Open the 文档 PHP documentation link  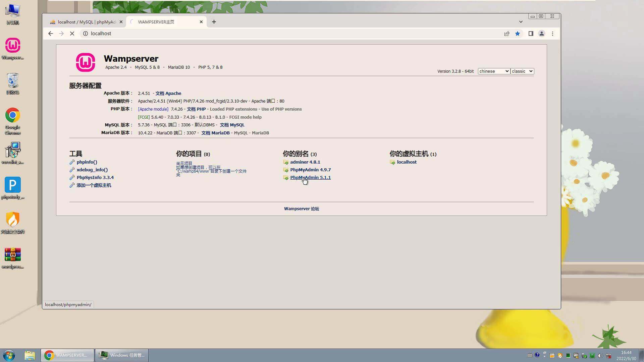pos(196,109)
